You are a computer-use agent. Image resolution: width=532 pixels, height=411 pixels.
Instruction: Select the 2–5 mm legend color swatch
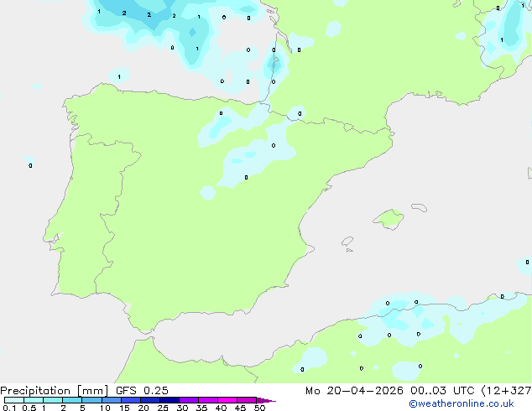(72, 400)
